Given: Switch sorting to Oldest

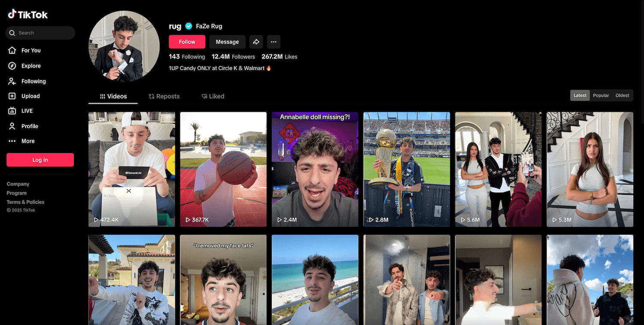Looking at the screenshot, I should tap(622, 95).
